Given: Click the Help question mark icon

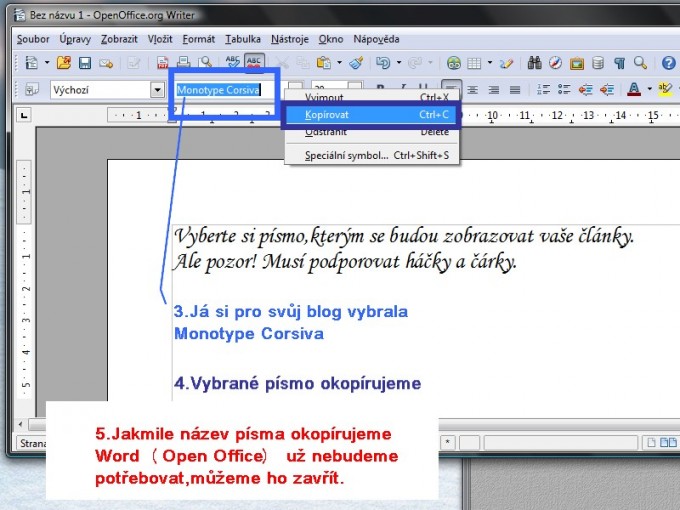Looking at the screenshot, I should 668,63.
